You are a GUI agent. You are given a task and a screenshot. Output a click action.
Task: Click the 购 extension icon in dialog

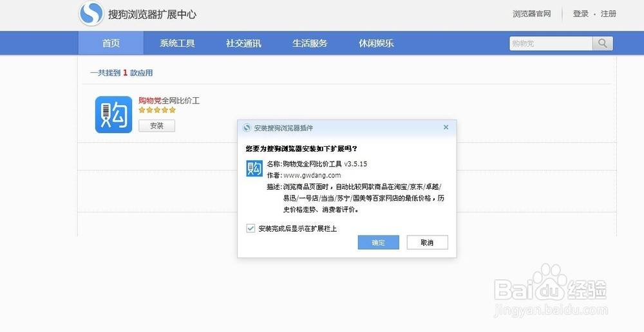(254, 169)
